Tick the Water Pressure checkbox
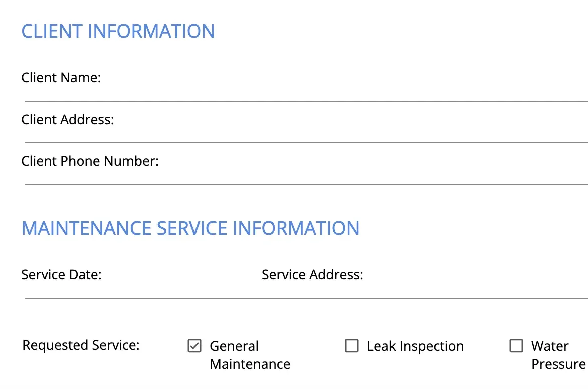 pyautogui.click(x=516, y=346)
